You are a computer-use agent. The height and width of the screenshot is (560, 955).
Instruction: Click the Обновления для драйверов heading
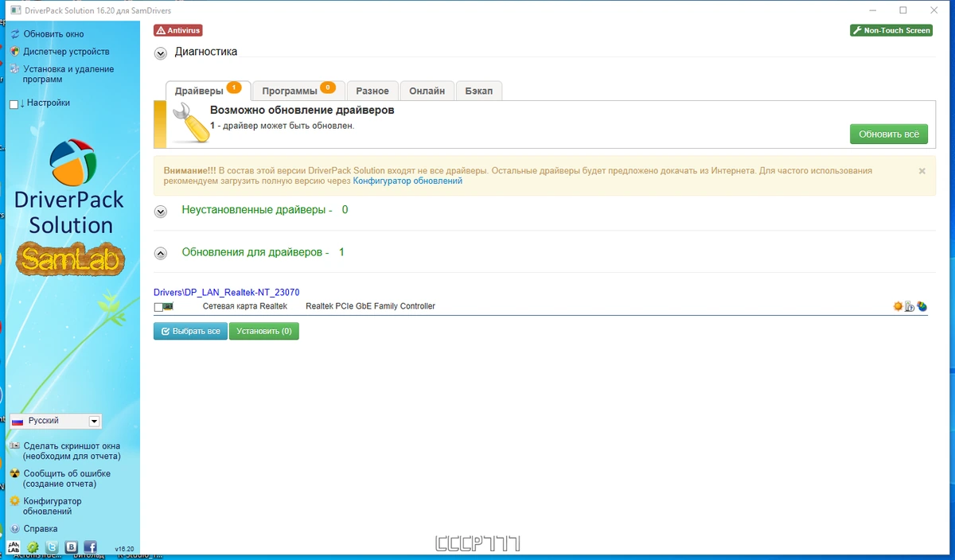(x=263, y=252)
